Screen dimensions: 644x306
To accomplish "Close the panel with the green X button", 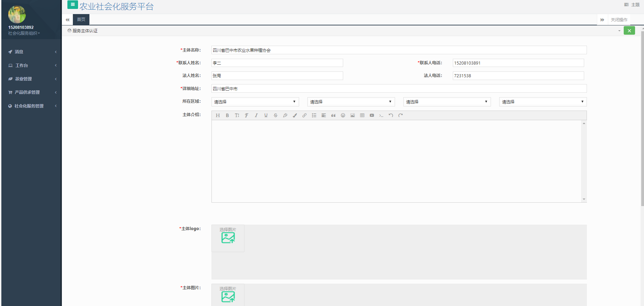I will [629, 31].
